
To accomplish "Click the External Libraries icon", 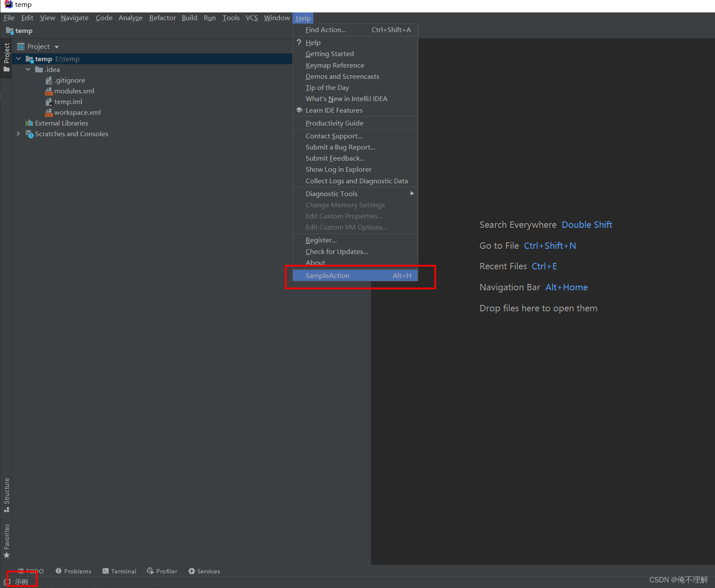I will [29, 123].
